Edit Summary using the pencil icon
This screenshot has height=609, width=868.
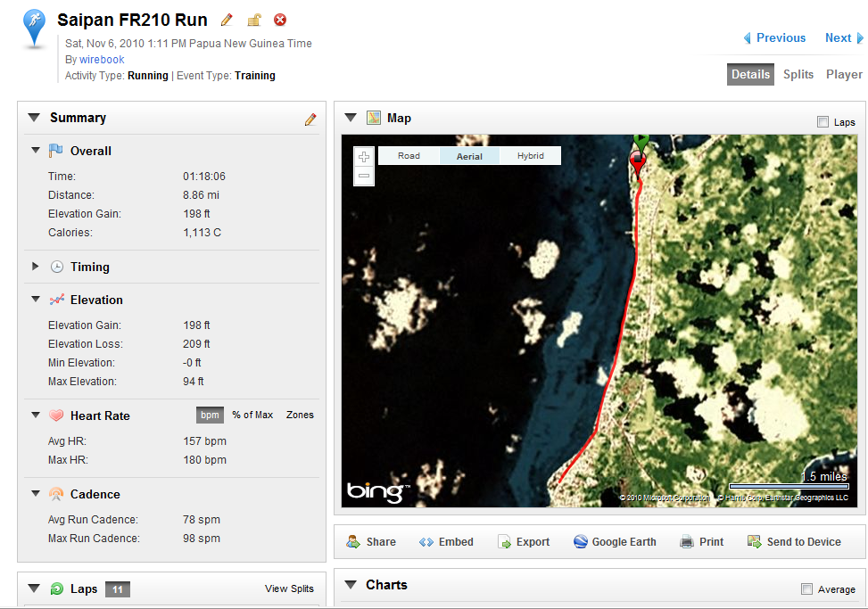tap(310, 119)
